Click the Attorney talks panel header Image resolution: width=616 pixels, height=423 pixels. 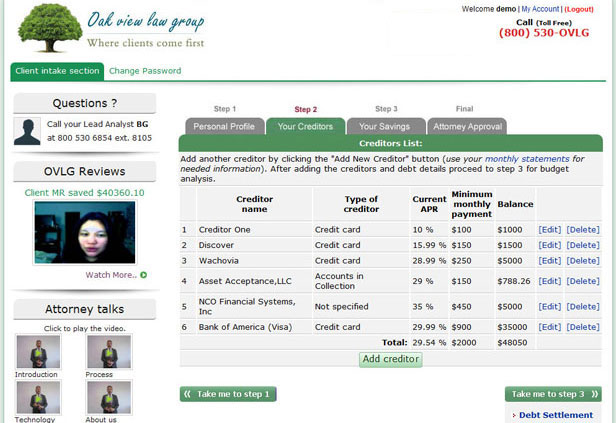click(85, 309)
